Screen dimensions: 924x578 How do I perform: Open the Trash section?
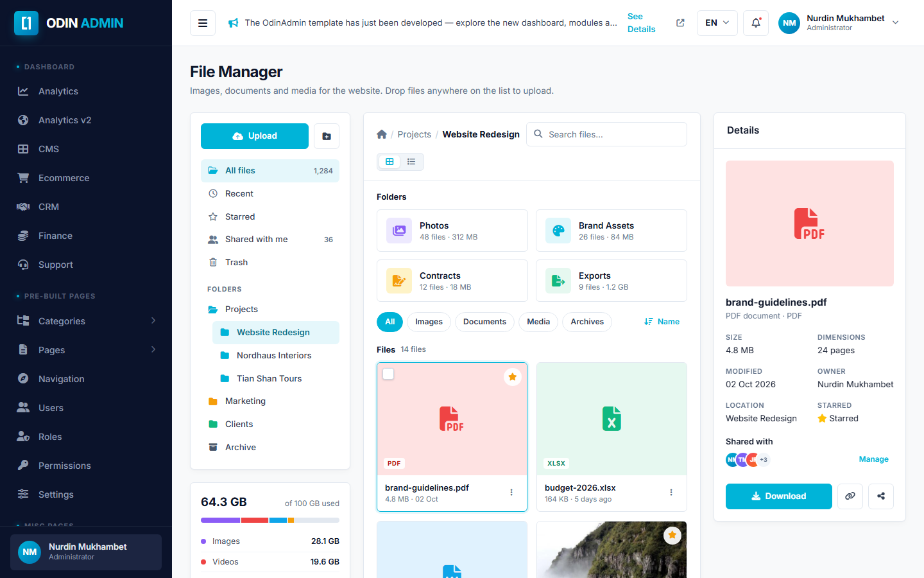[x=270, y=263]
